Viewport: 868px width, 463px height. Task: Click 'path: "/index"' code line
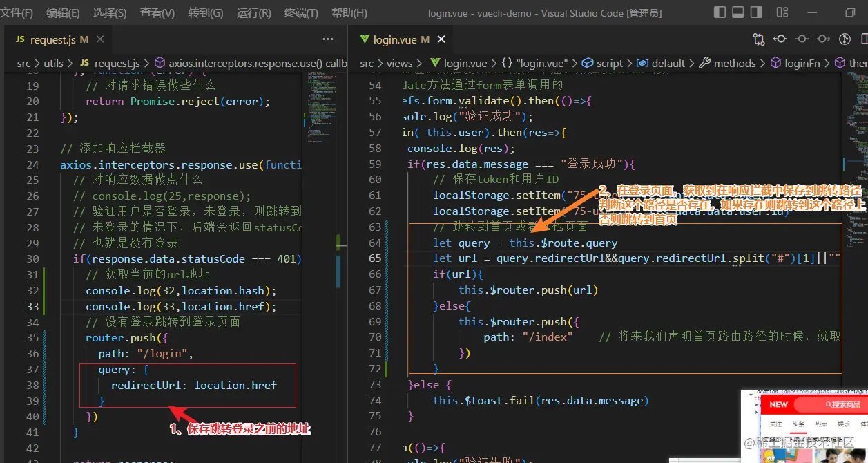tap(528, 337)
